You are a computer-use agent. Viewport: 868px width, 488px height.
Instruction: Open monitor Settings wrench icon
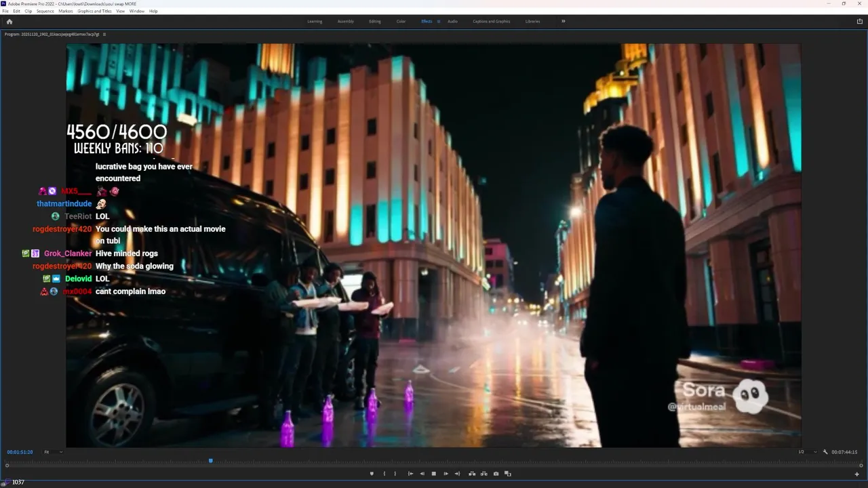825,452
